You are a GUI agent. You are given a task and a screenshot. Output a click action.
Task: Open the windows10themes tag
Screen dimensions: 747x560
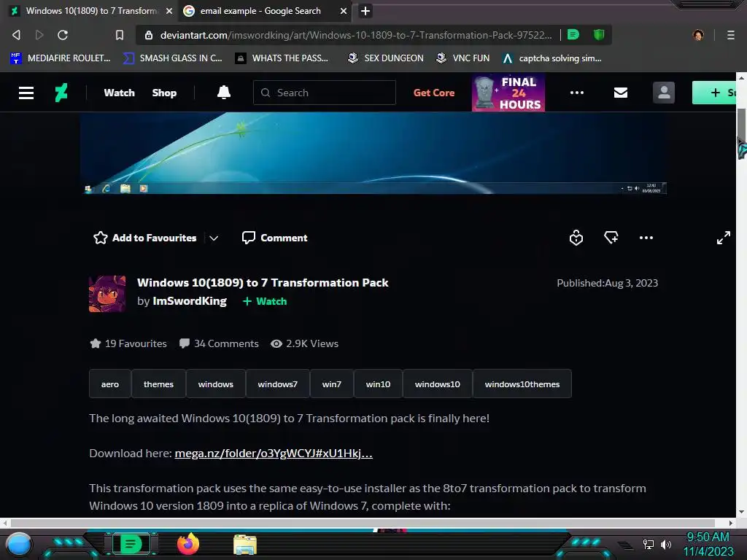tap(522, 384)
